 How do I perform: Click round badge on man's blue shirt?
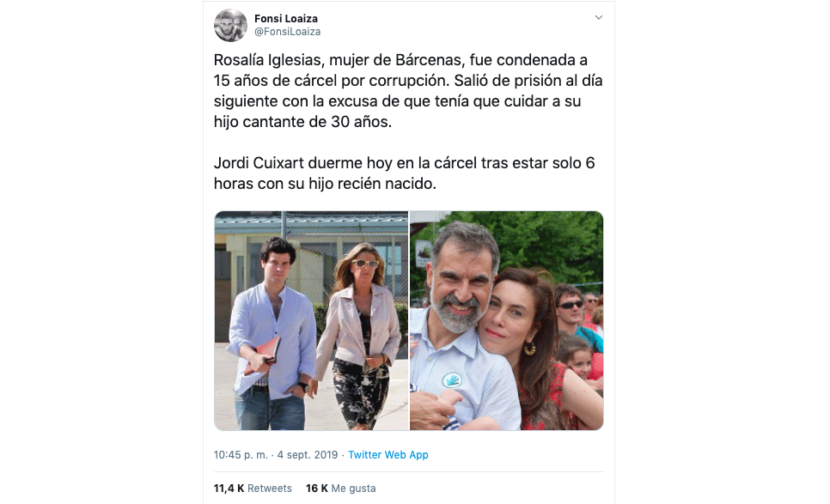click(x=452, y=380)
